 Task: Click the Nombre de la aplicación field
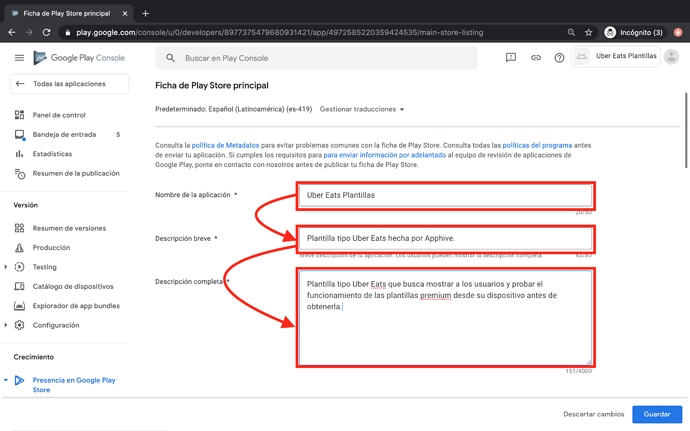coord(445,195)
